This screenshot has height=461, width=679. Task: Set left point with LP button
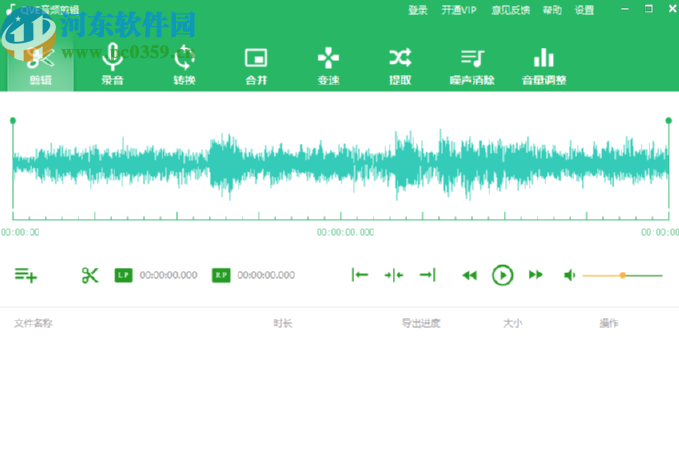click(123, 275)
